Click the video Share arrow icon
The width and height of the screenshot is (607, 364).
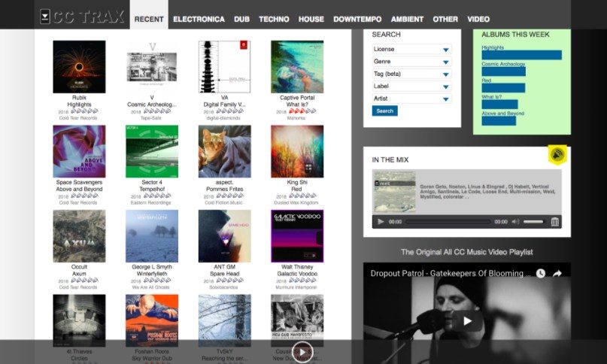558,273
